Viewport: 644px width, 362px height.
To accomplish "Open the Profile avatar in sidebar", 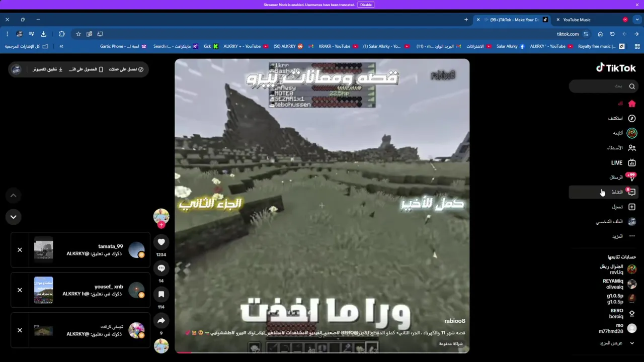I will (631, 221).
